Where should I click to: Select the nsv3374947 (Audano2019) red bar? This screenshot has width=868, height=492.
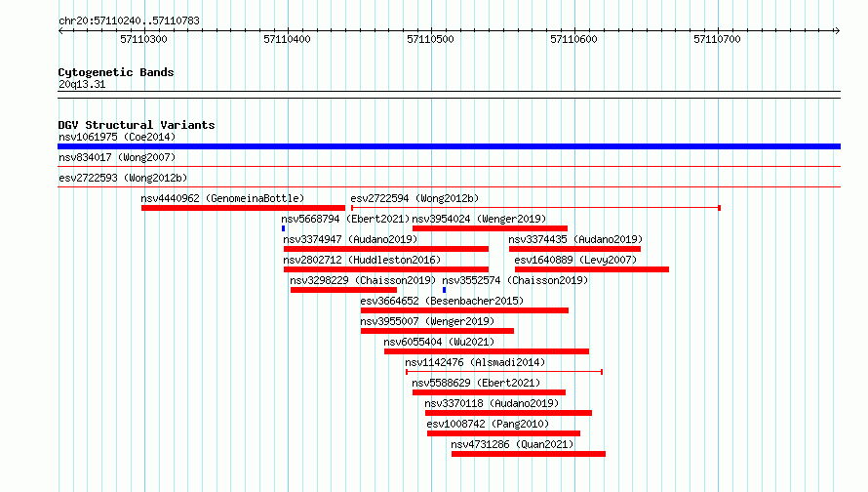[386, 249]
